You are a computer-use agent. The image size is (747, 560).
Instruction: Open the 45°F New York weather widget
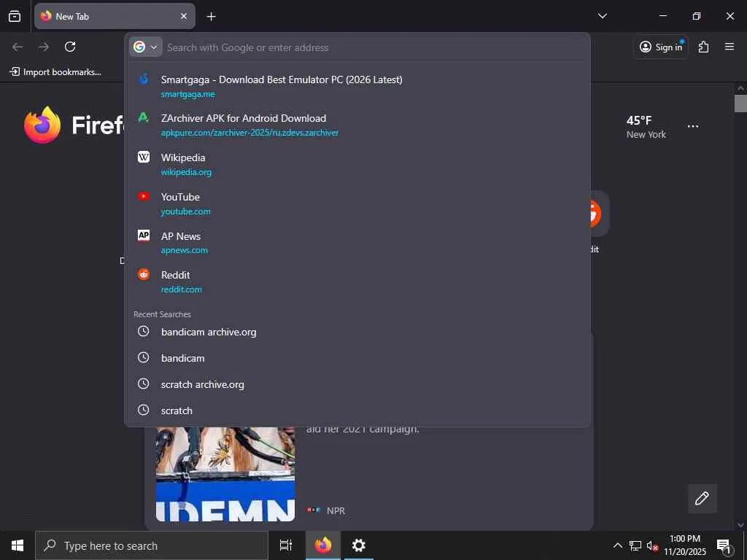(x=646, y=127)
